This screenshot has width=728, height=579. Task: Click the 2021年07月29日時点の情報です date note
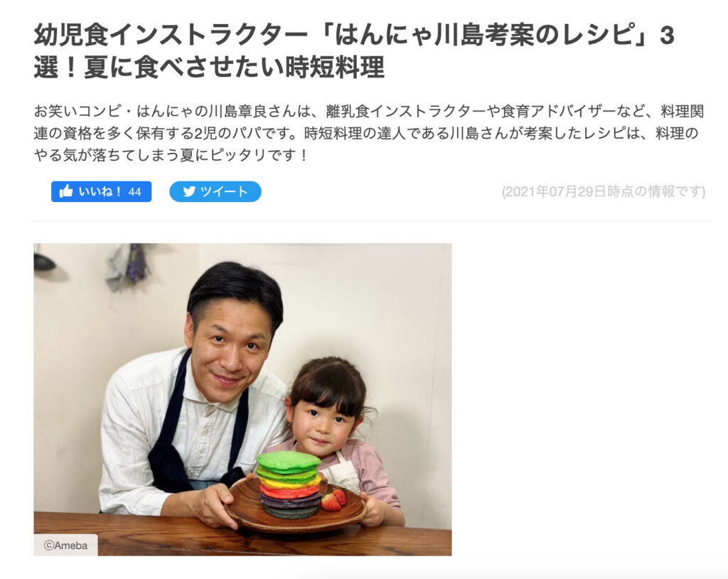click(x=604, y=191)
